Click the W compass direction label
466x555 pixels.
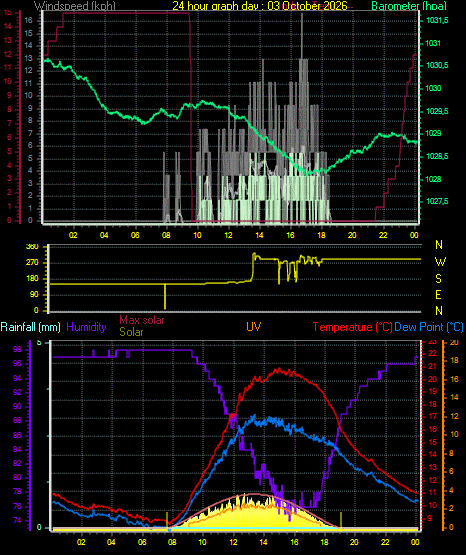click(440, 262)
